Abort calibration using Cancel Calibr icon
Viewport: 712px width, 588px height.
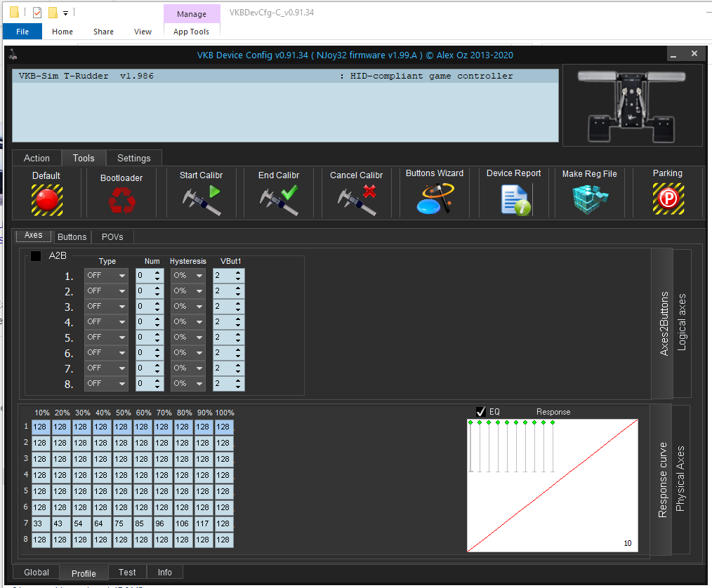(x=357, y=200)
